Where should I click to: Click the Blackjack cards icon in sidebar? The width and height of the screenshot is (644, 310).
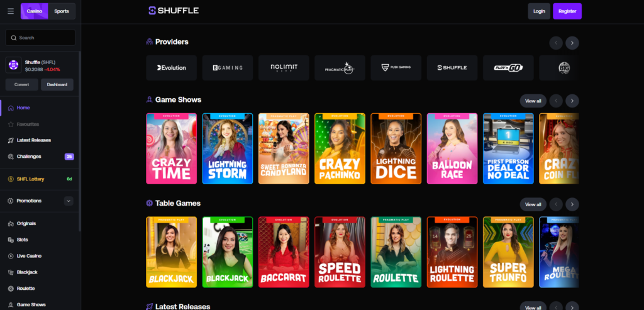point(11,272)
